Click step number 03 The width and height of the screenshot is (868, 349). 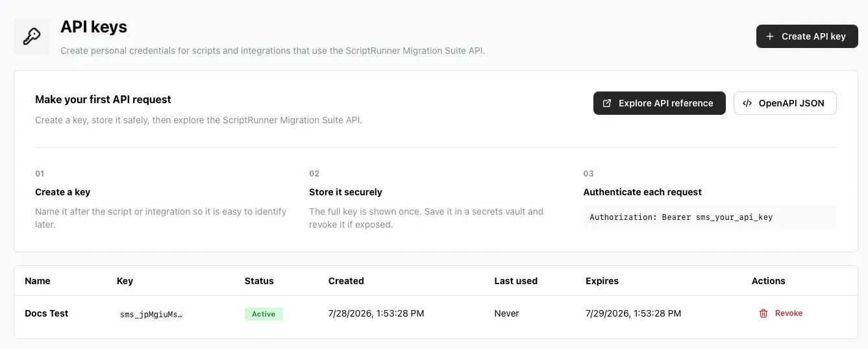click(x=588, y=174)
